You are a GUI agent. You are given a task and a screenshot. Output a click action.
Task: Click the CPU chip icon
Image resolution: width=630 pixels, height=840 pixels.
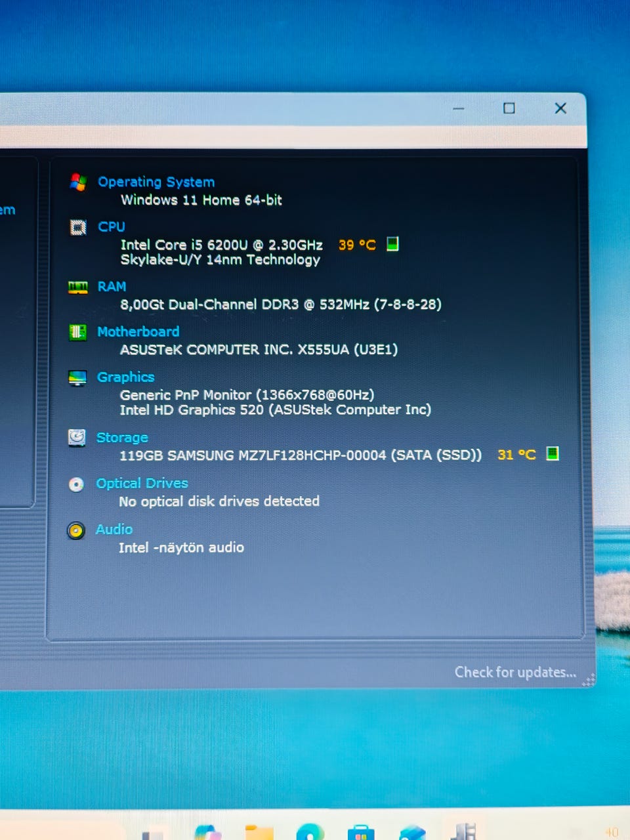(78, 227)
